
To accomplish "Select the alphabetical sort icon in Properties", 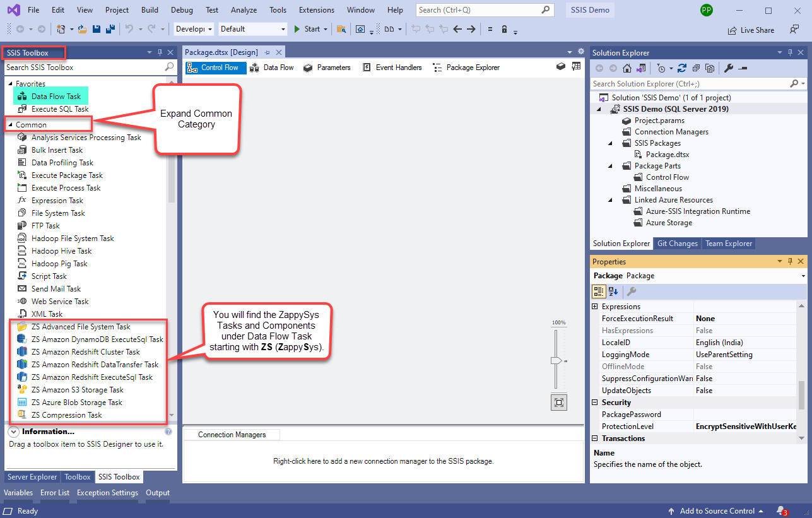I will click(612, 291).
